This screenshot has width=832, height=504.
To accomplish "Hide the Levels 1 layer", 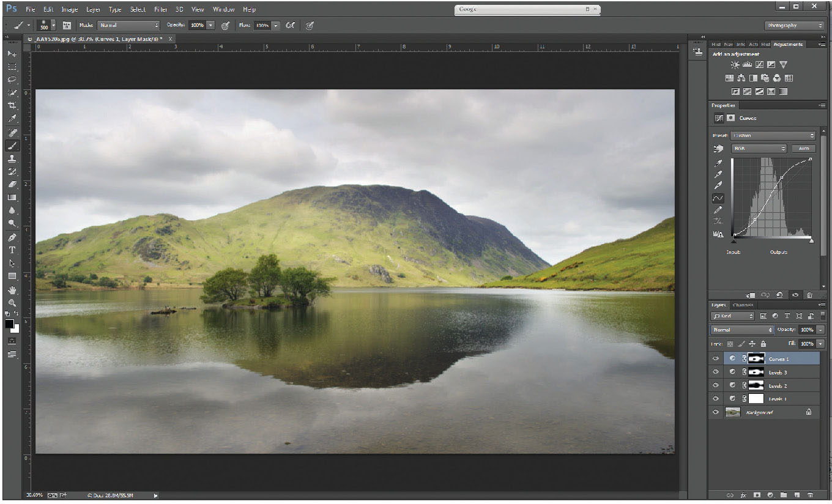I will click(716, 399).
